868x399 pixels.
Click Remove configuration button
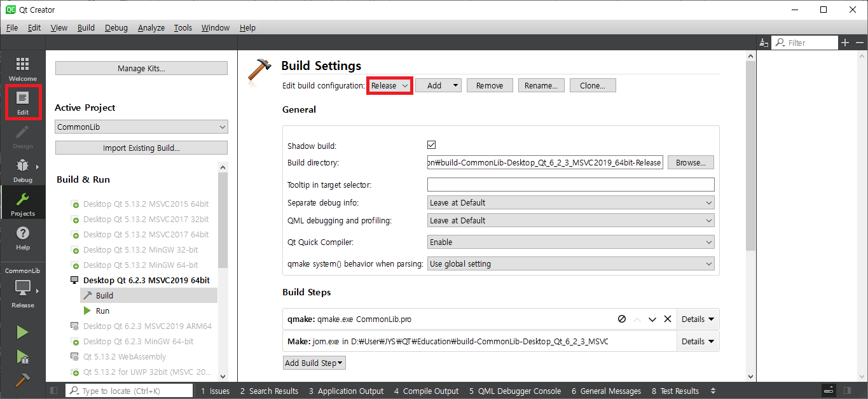[490, 85]
